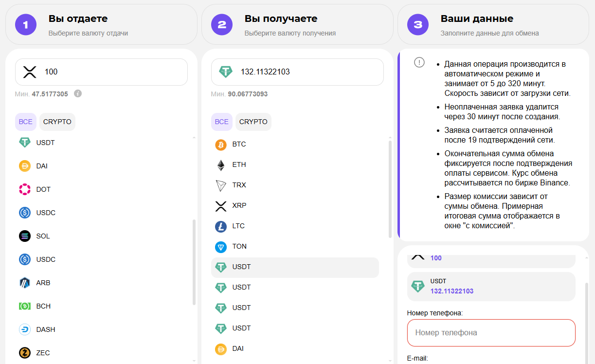Select the DOT coin icon in send list
This screenshot has width=595, height=364.
[x=25, y=189]
